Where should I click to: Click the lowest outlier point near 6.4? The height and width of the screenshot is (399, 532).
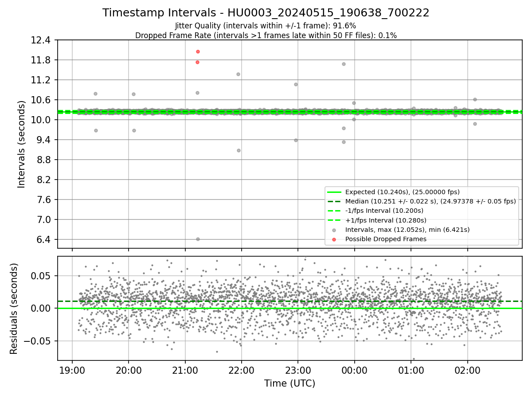point(198,239)
